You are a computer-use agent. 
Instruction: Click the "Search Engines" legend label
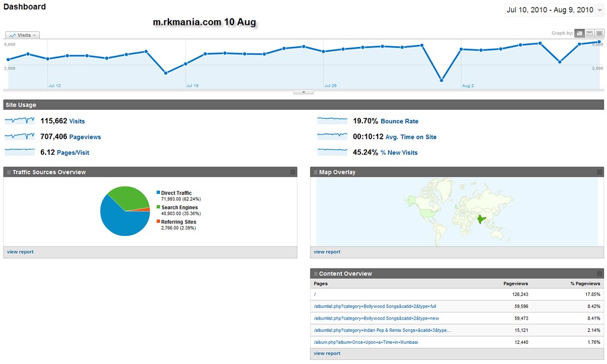180,207
